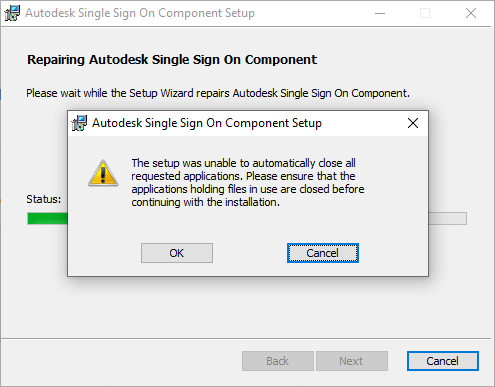
Task: Click the greyed-out maximize button
Action: tap(425, 13)
